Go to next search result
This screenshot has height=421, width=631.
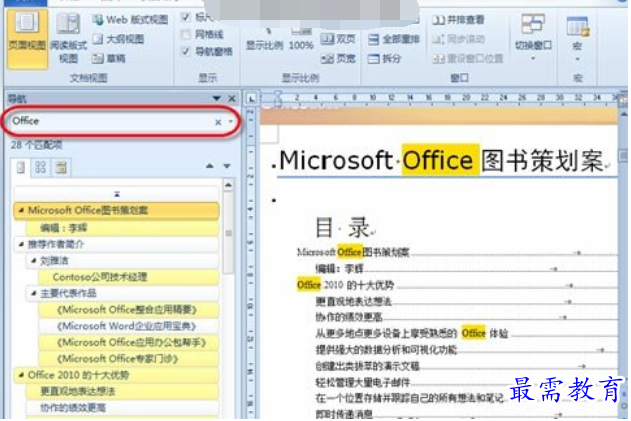point(227,166)
